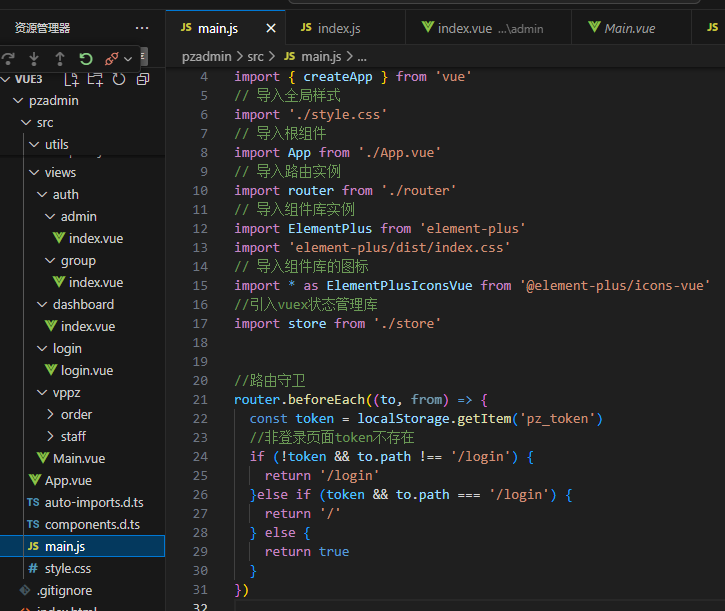The width and height of the screenshot is (725, 611).
Task: Click the orange disconnect plug icon
Action: pyautogui.click(x=112, y=58)
